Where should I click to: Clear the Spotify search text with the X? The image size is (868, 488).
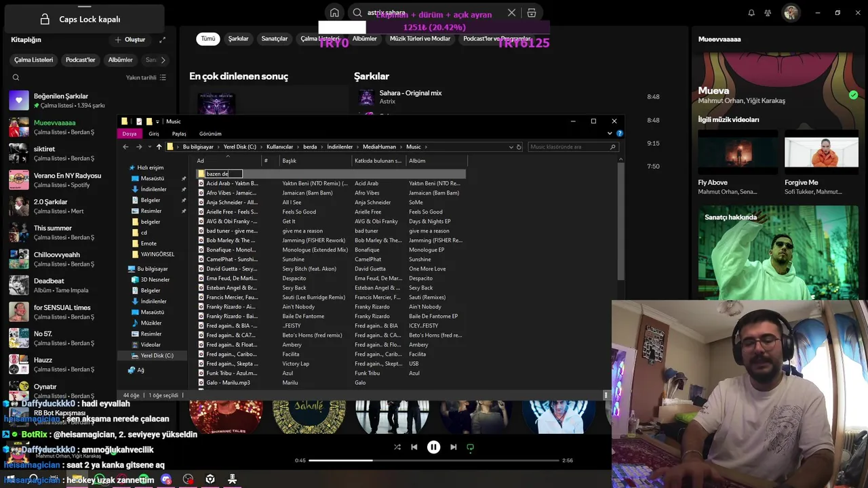(511, 13)
